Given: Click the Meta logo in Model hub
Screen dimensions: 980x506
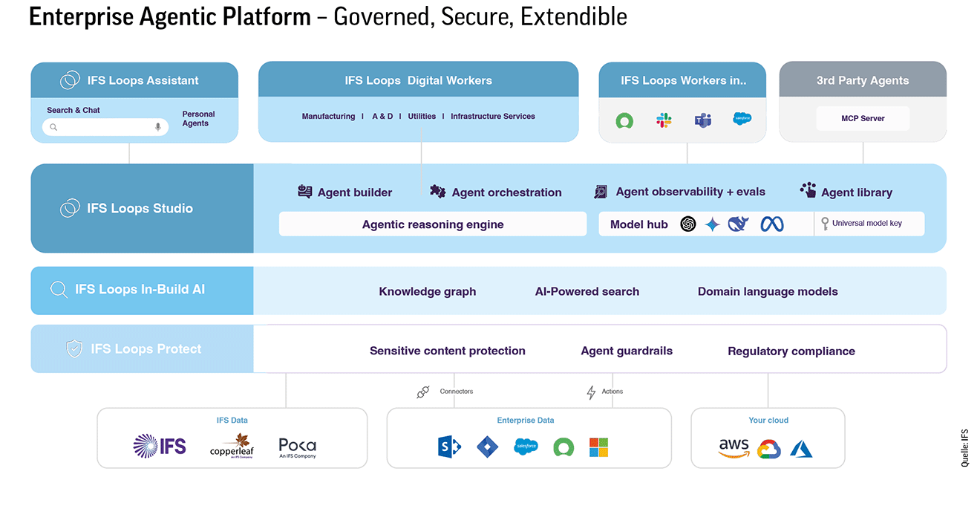Looking at the screenshot, I should click(x=771, y=224).
